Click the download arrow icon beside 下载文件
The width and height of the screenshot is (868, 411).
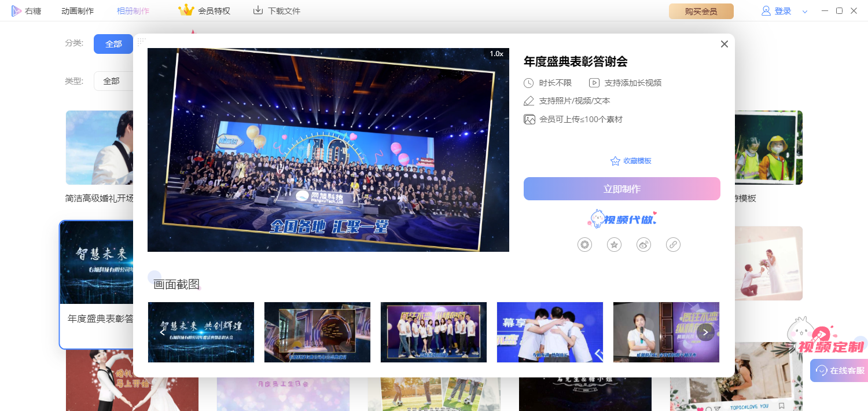click(x=258, y=10)
